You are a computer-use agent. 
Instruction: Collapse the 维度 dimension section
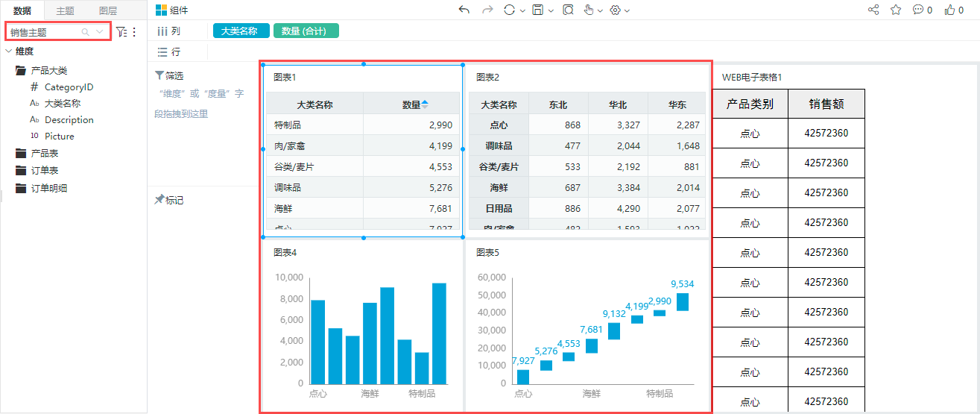pyautogui.click(x=8, y=51)
